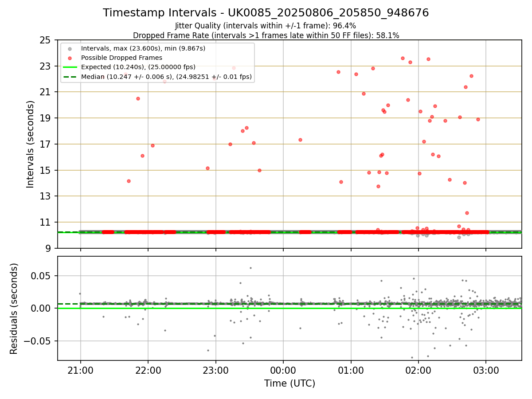Click the '17' y-axis tick label

tap(46, 144)
